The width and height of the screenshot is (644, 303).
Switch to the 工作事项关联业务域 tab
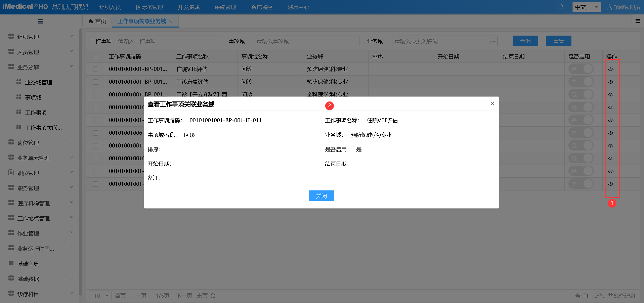(x=141, y=21)
